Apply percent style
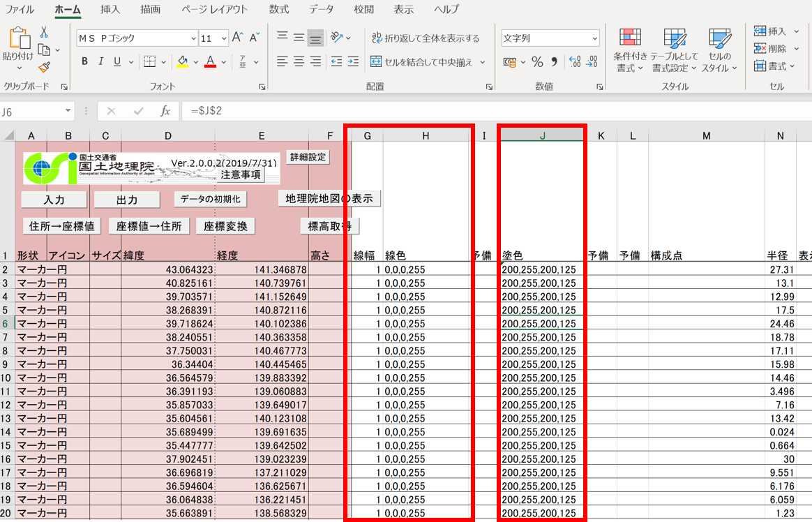 click(x=538, y=62)
